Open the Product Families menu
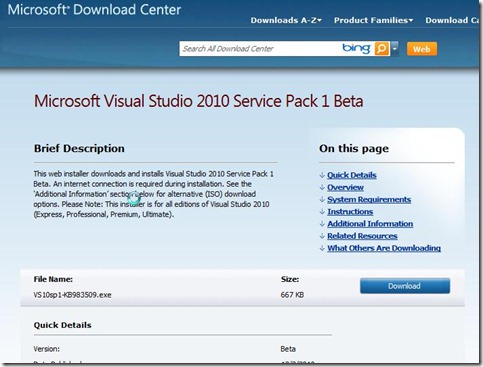This screenshot has height=367, width=483. click(373, 20)
